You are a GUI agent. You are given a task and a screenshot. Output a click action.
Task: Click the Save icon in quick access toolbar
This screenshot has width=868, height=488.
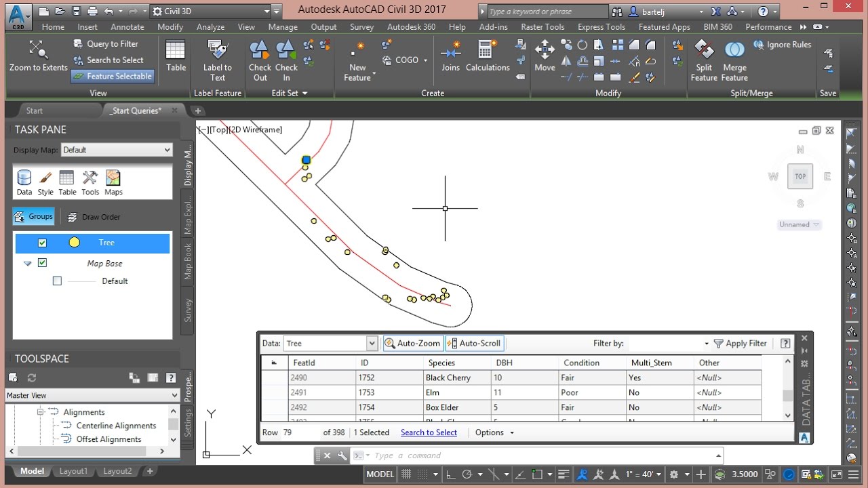click(x=60, y=12)
